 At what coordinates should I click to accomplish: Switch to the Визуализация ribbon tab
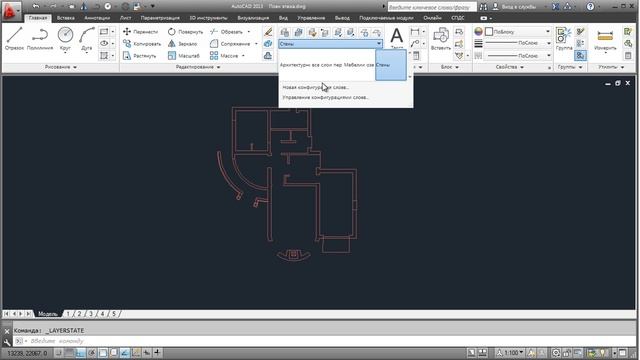pyautogui.click(x=253, y=18)
